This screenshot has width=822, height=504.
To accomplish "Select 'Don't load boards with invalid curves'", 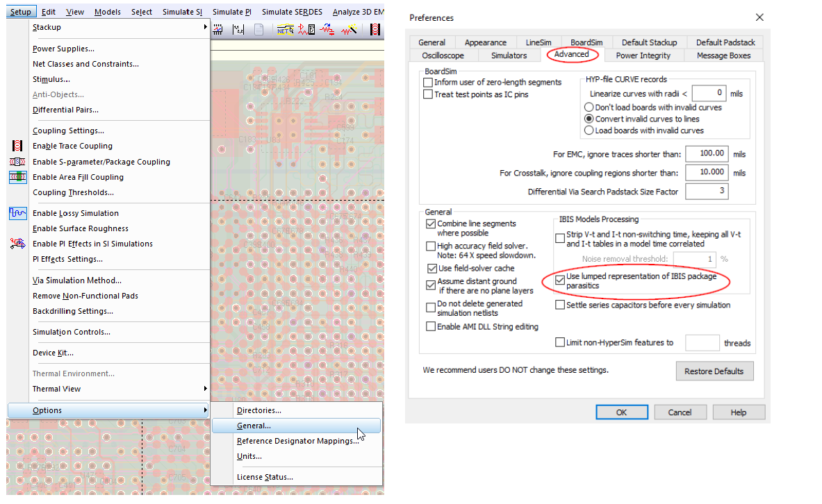I will tap(589, 107).
